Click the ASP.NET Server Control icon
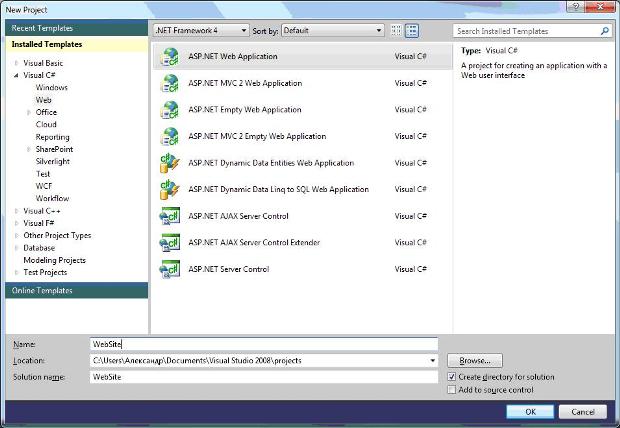Image resolution: width=620 pixels, height=428 pixels. (170, 269)
